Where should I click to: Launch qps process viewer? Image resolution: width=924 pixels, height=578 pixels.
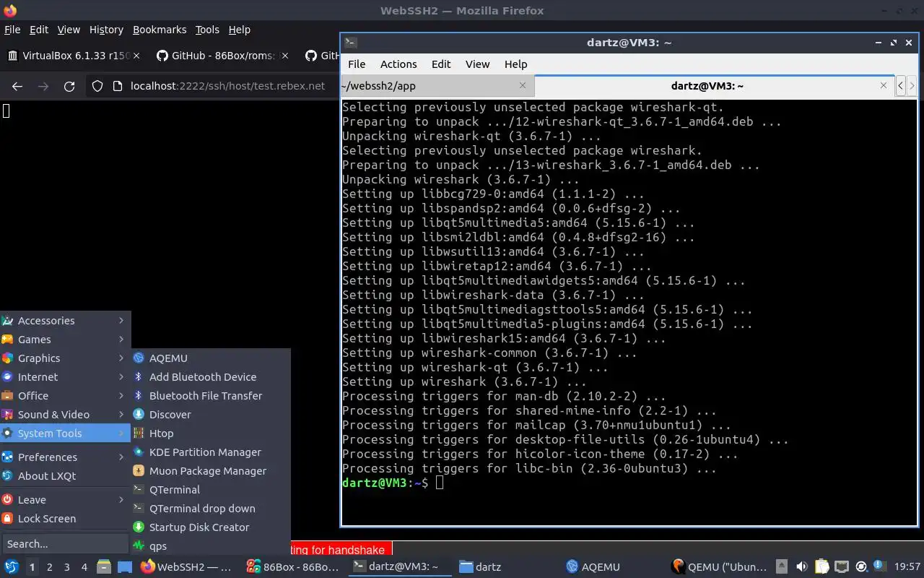point(211,546)
